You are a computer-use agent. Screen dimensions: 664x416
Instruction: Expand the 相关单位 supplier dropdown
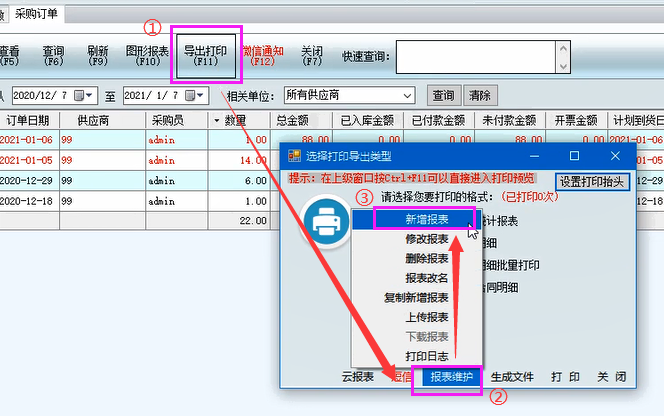[407, 95]
